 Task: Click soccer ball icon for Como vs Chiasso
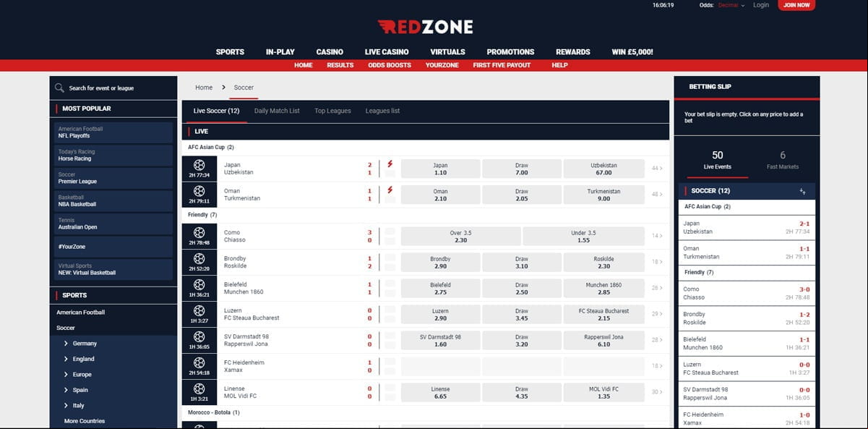point(199,232)
